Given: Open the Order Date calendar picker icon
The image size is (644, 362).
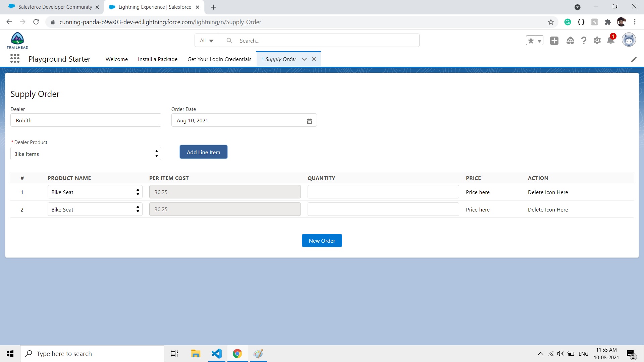Looking at the screenshot, I should click(x=309, y=120).
